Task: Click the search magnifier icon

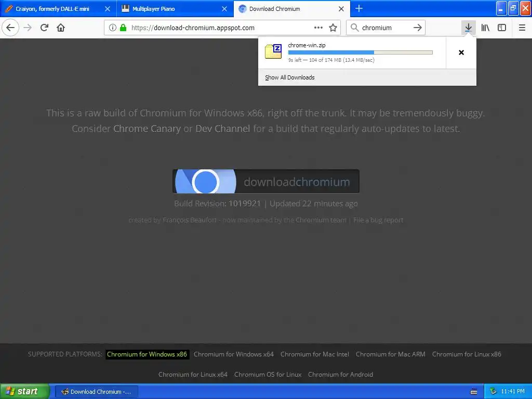Action: 354,28
